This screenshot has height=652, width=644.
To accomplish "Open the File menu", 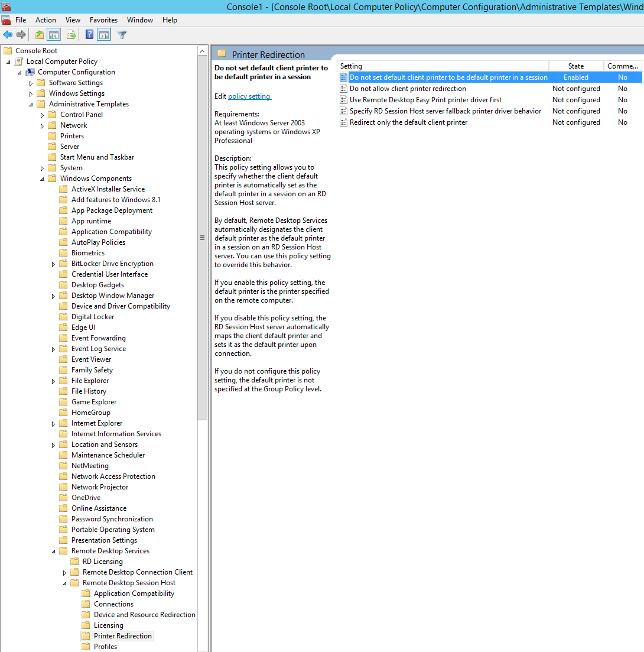I will (x=21, y=20).
